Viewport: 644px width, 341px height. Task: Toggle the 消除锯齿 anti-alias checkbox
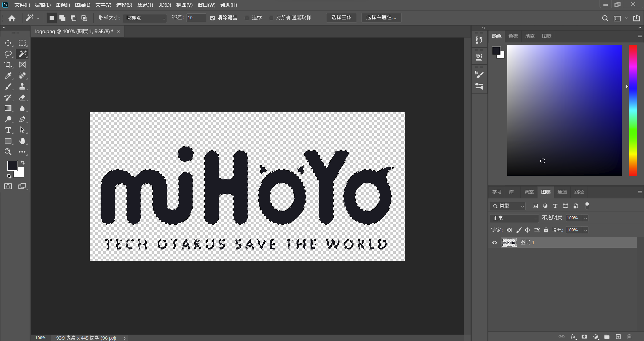point(212,18)
